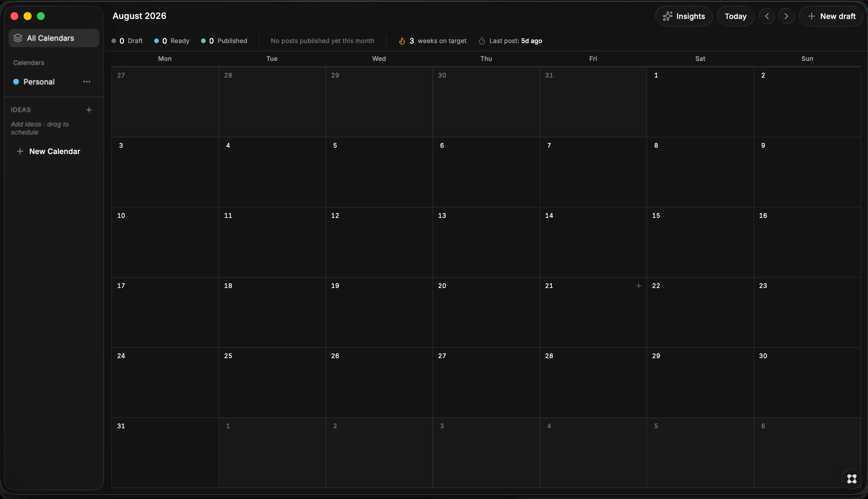Create a New Calendar
Viewport: 868px width, 499px height.
point(49,151)
